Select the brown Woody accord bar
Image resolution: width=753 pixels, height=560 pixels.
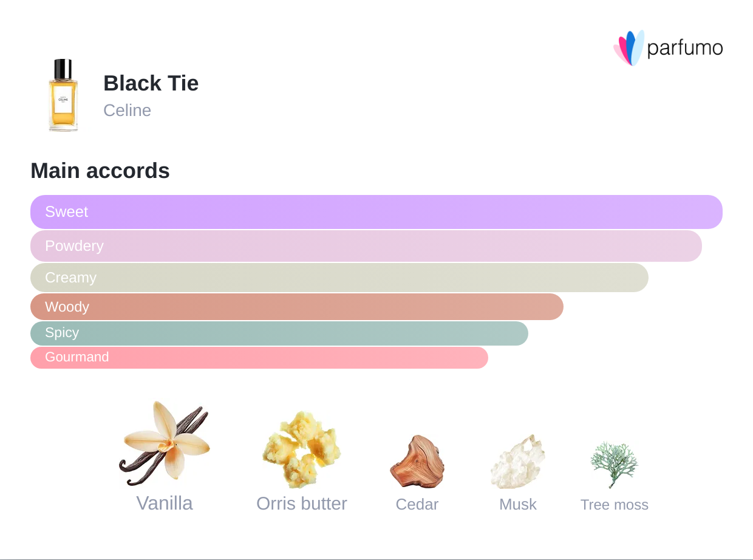(x=297, y=307)
